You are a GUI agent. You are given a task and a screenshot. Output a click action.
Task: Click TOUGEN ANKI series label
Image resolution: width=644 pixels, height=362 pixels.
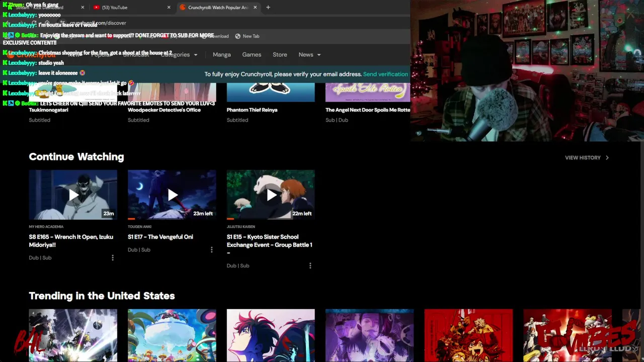click(x=140, y=227)
